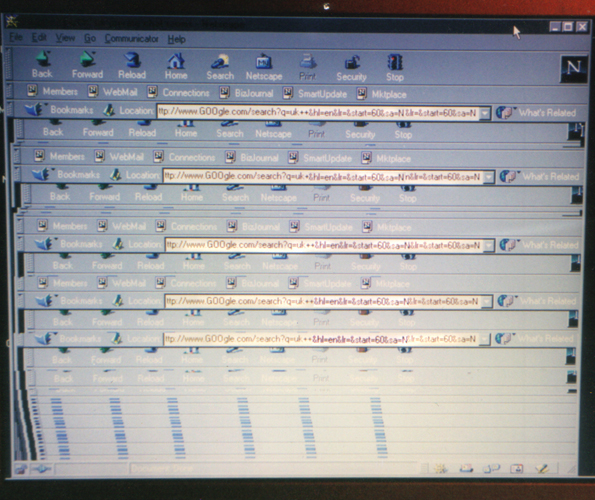Open WebMail in the topmost personal toolbar
Viewport: 595px width, 500px height.
[113, 92]
